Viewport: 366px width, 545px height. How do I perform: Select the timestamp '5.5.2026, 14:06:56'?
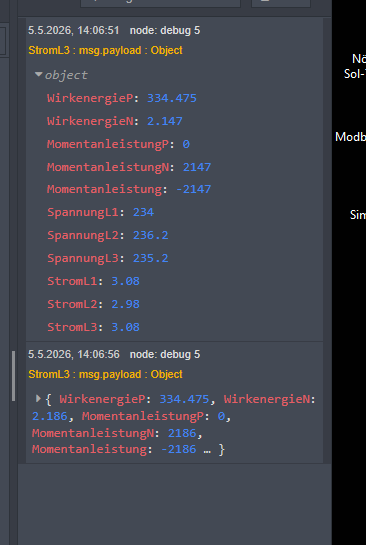[74, 355]
